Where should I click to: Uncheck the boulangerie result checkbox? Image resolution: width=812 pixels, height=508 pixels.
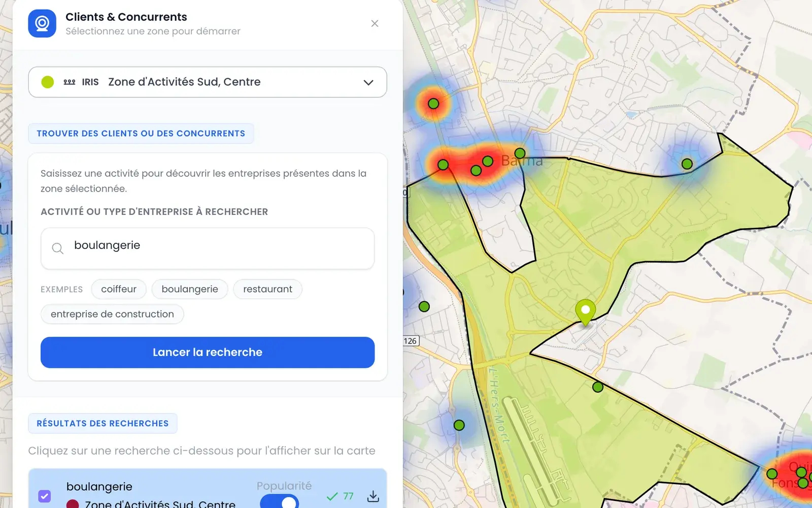45,496
